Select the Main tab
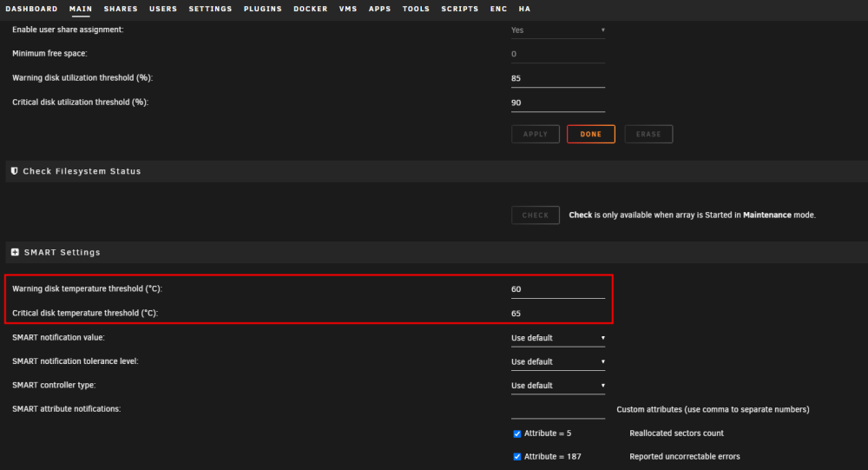 (81, 9)
